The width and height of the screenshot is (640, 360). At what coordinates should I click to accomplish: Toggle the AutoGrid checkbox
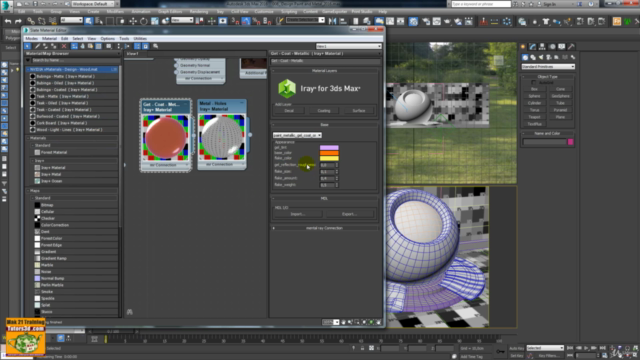pos(533,82)
